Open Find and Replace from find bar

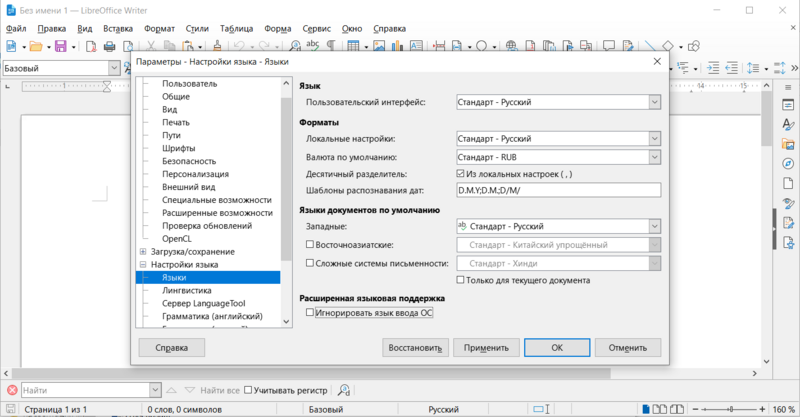(x=344, y=390)
